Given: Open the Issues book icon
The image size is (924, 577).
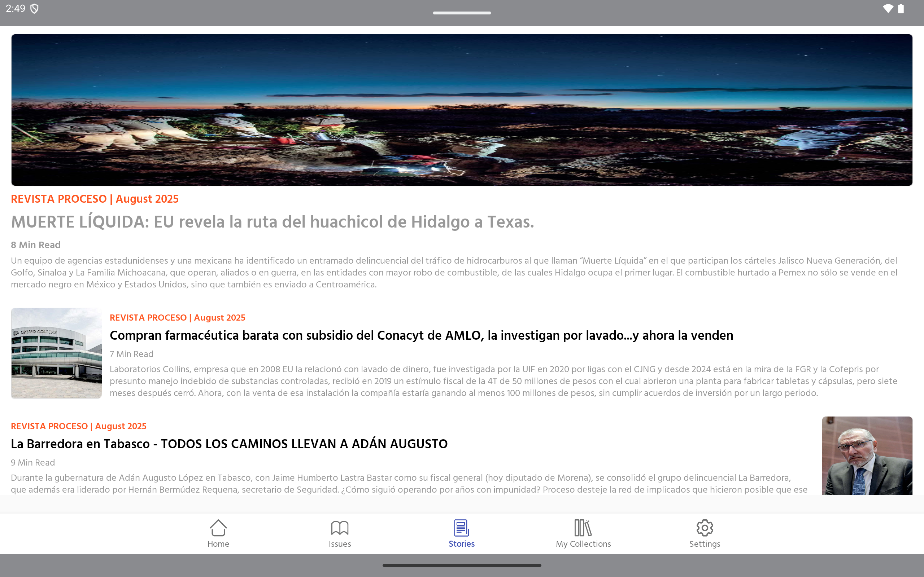Looking at the screenshot, I should point(339,528).
